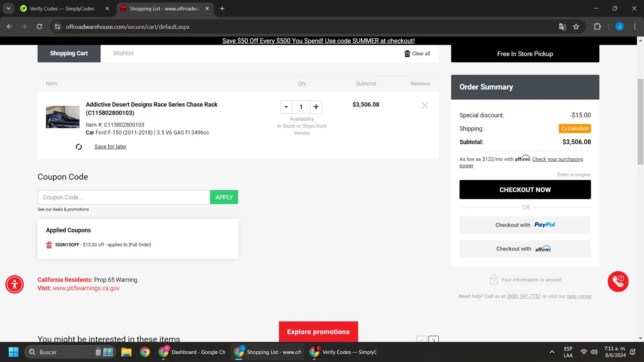Calculate shipping cost
Image resolution: width=644 pixels, height=362 pixels.
point(575,129)
